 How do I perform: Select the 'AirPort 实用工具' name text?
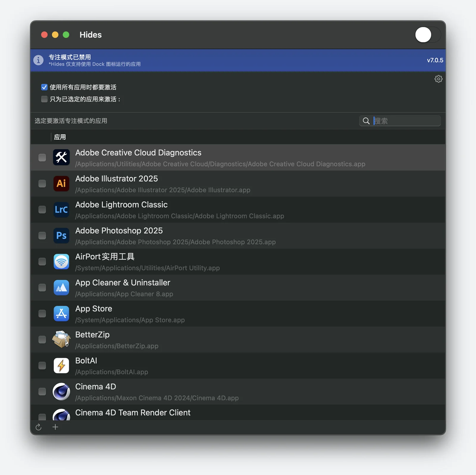pyautogui.click(x=105, y=257)
